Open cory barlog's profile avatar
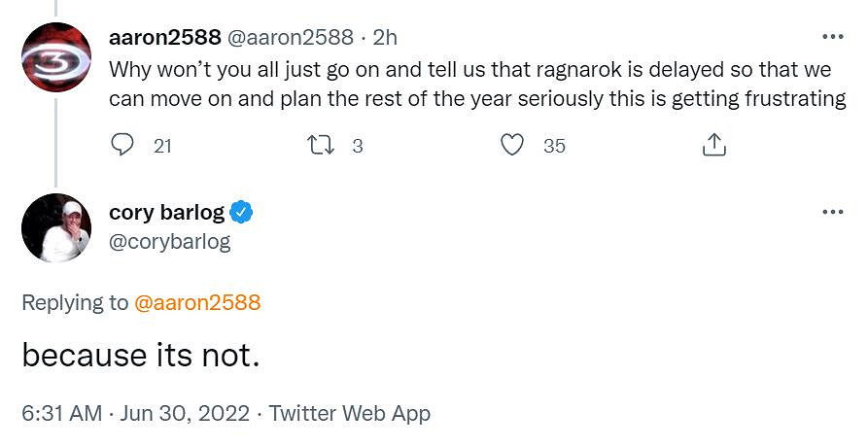Viewport: 868px width, 446px height. pos(55,227)
